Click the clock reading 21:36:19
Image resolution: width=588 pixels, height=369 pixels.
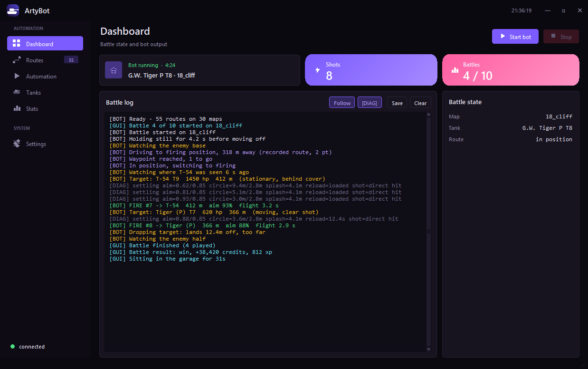522,10
